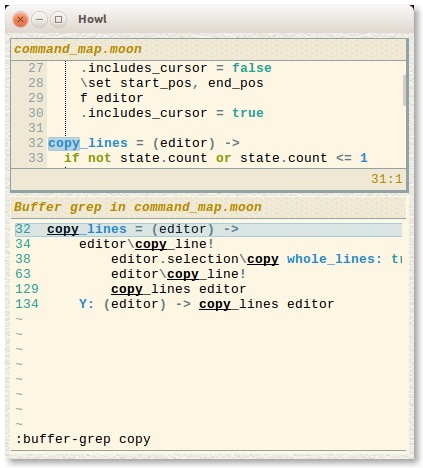Click highlighted 'copy' on editor line 32
This screenshot has height=468, width=423.
(x=64, y=144)
